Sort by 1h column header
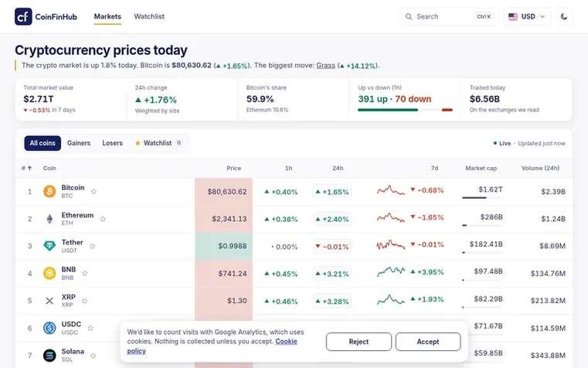Viewport: 588px width, 368px height. click(288, 168)
